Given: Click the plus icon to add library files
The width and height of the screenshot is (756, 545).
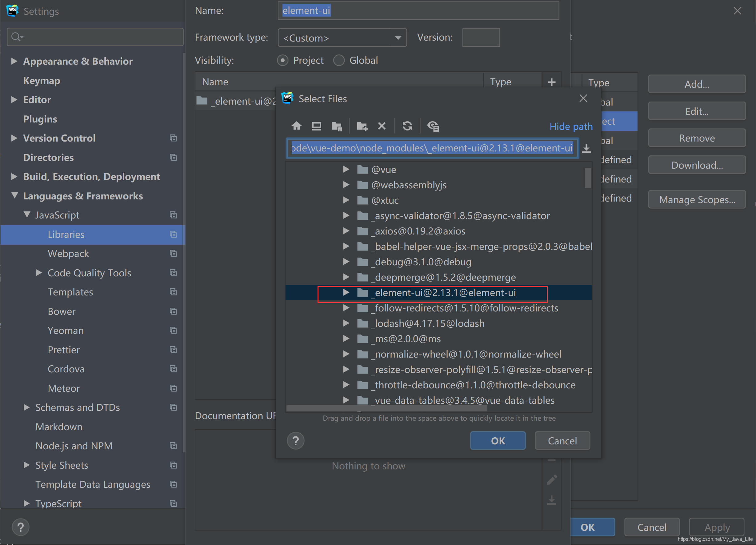Looking at the screenshot, I should pyautogui.click(x=552, y=82).
